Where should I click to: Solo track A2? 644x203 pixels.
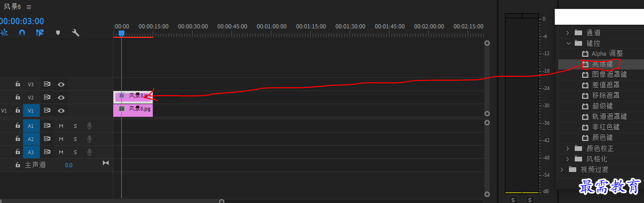75,139
